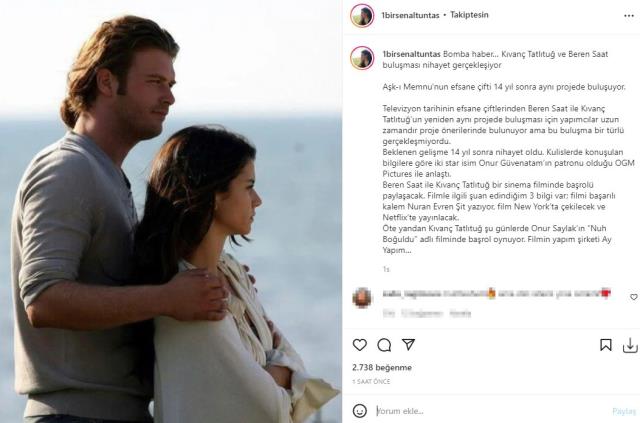Image resolution: width=640 pixels, height=423 pixels.
Task: Open the emoji picker smiley icon
Action: (x=360, y=411)
